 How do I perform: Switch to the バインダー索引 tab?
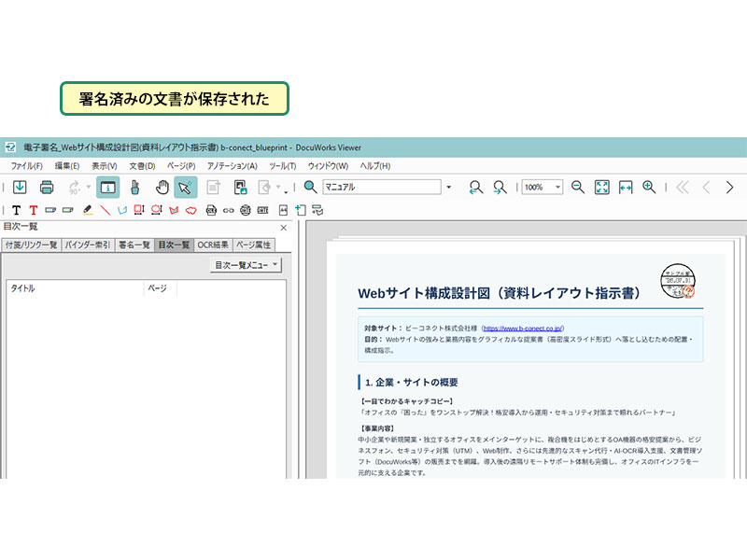pyautogui.click(x=88, y=245)
